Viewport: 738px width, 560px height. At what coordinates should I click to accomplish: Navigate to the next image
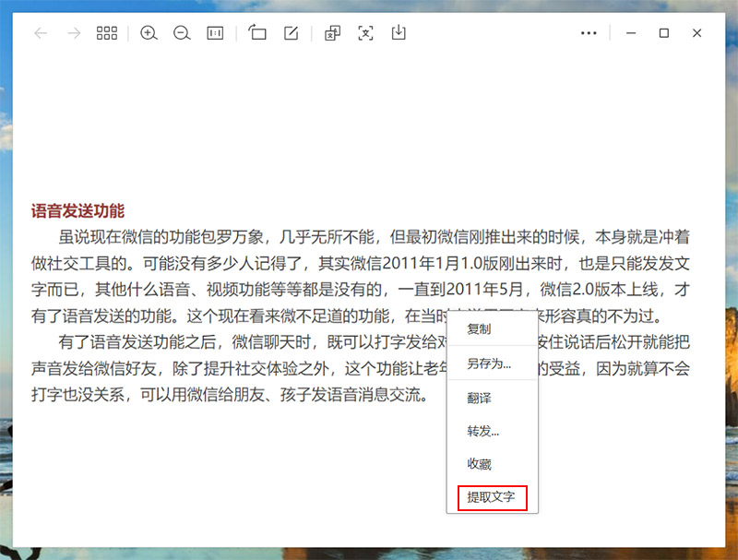click(72, 33)
